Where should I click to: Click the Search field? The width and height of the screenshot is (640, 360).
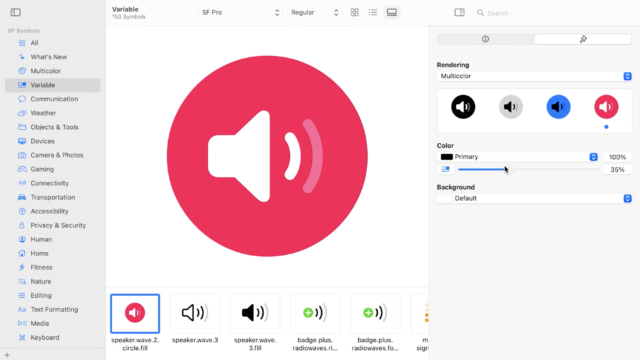coord(553,13)
